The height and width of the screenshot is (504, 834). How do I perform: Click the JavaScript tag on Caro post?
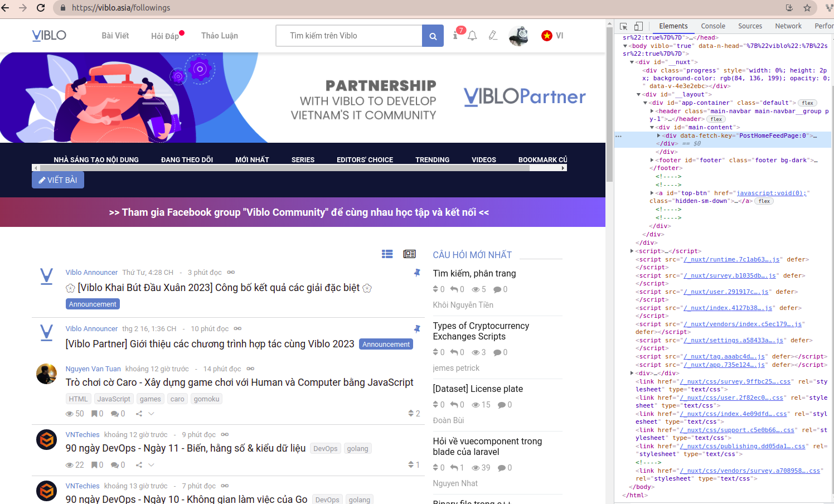coord(114,399)
